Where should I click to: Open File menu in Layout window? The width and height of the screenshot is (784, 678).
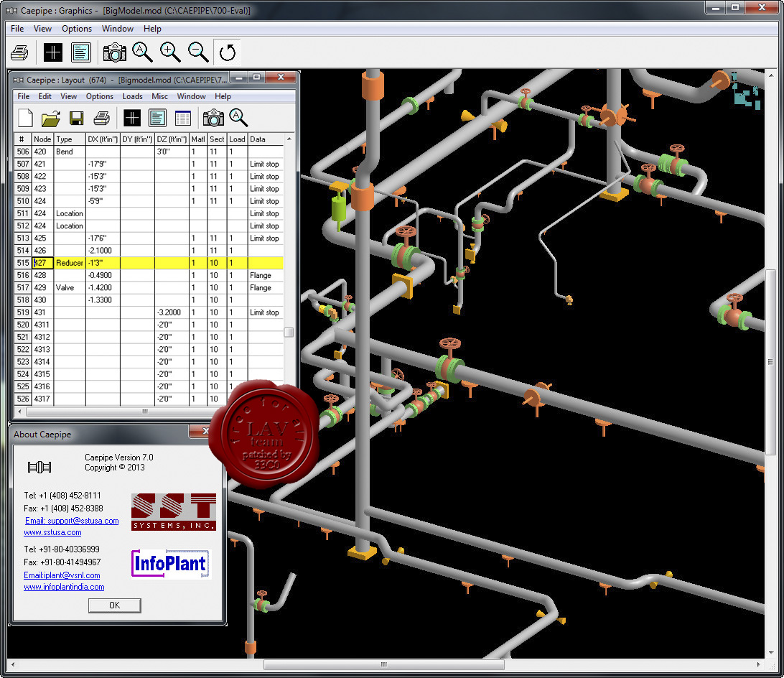tap(24, 96)
